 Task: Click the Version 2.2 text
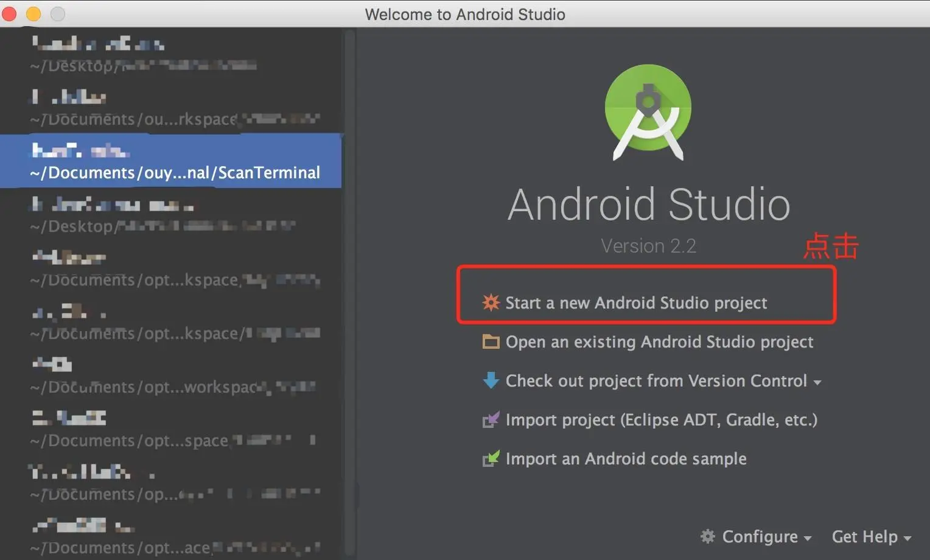(648, 246)
